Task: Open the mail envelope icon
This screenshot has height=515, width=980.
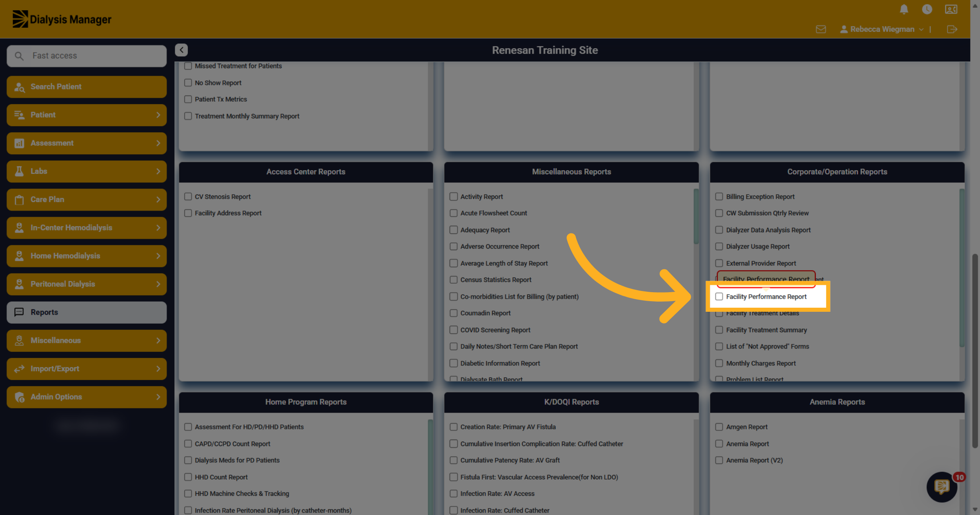Action: tap(821, 29)
